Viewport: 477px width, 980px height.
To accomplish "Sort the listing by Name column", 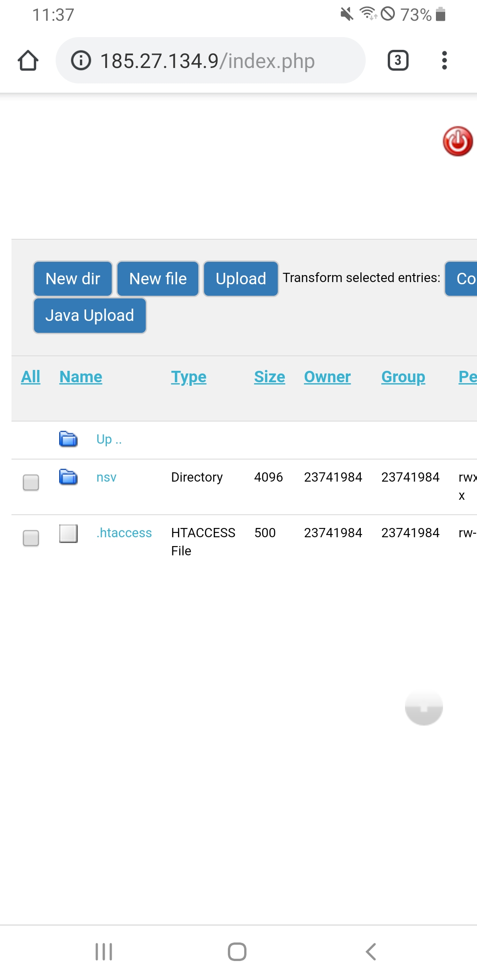I will click(81, 377).
